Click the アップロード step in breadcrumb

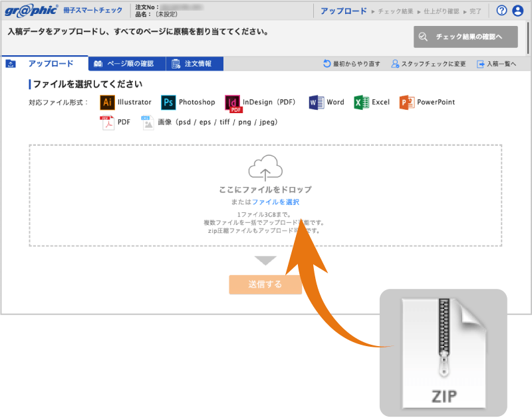[x=344, y=11]
